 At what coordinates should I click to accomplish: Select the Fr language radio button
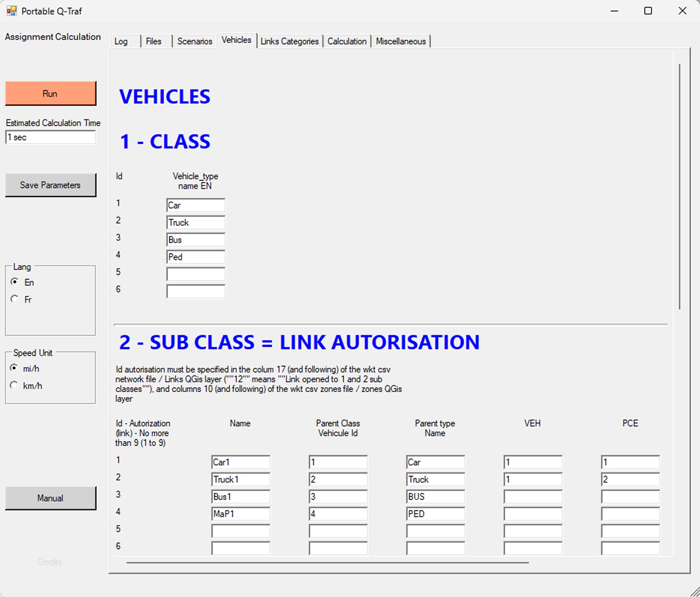[x=14, y=299]
